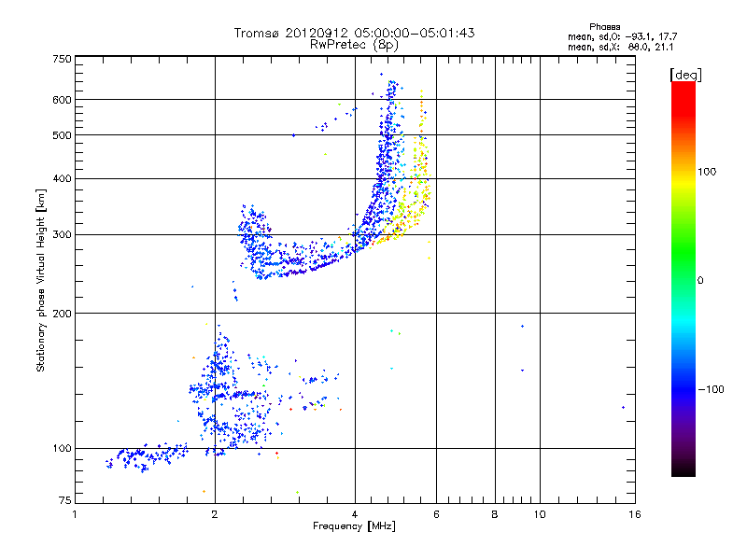Click x-axis tick label '2'
747x560 pixels.
215,514
